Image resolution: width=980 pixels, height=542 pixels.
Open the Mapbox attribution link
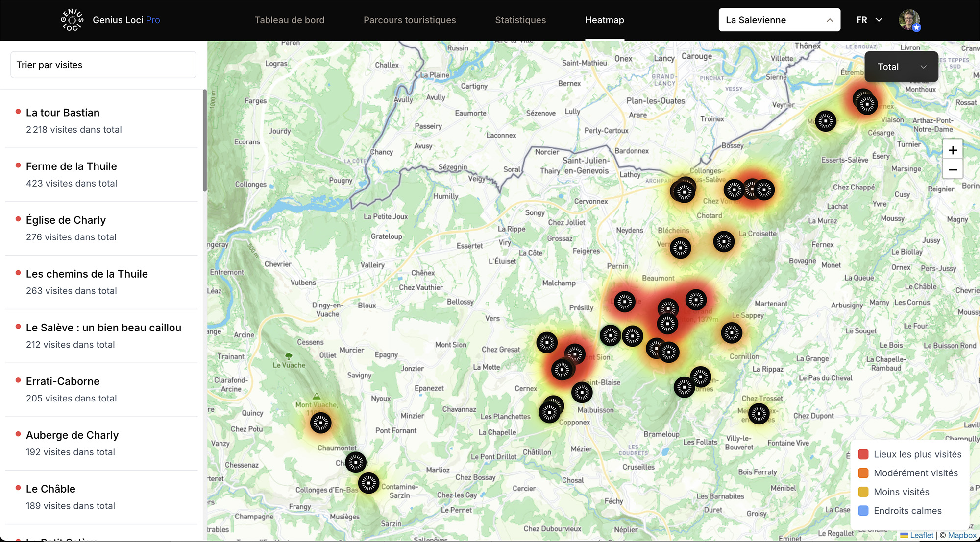tap(962, 535)
